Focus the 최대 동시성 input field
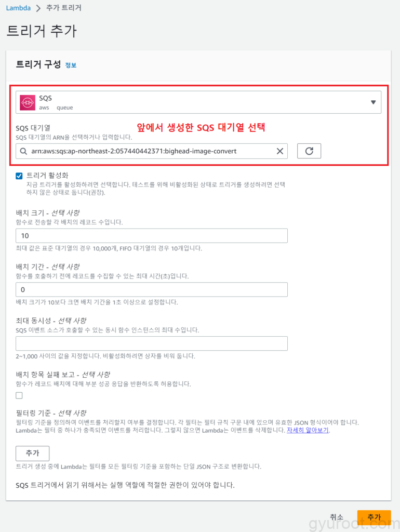This screenshot has width=400, height=532. point(152,343)
